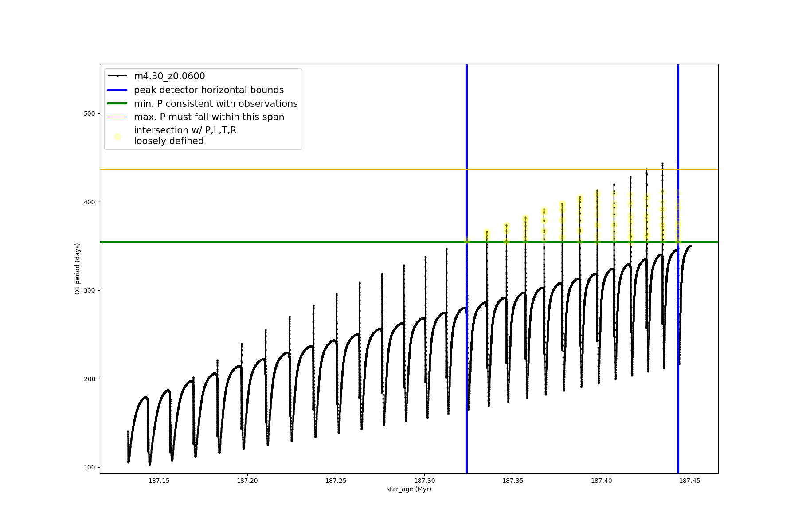The width and height of the screenshot is (798, 532).
Task: Click 'min. P consistent with observations' legend text
Action: pyautogui.click(x=215, y=104)
